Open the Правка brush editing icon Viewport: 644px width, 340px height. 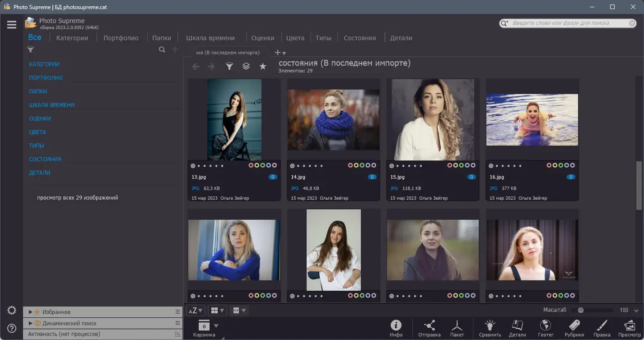tap(602, 325)
